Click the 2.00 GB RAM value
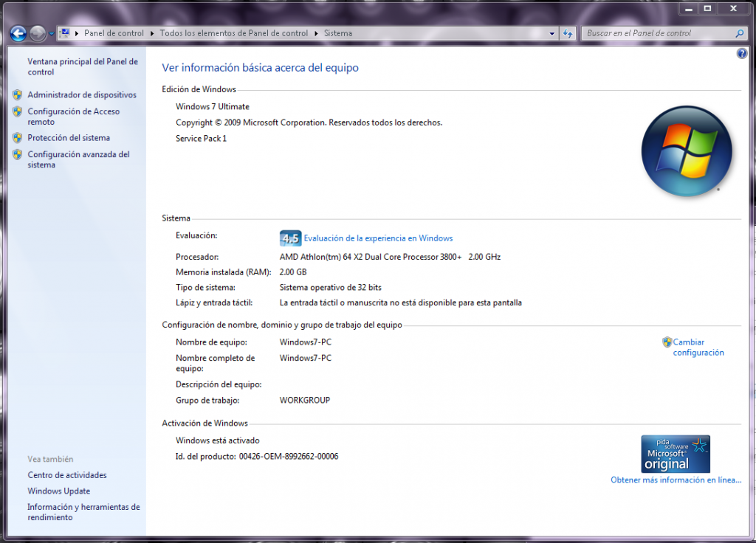 293,272
